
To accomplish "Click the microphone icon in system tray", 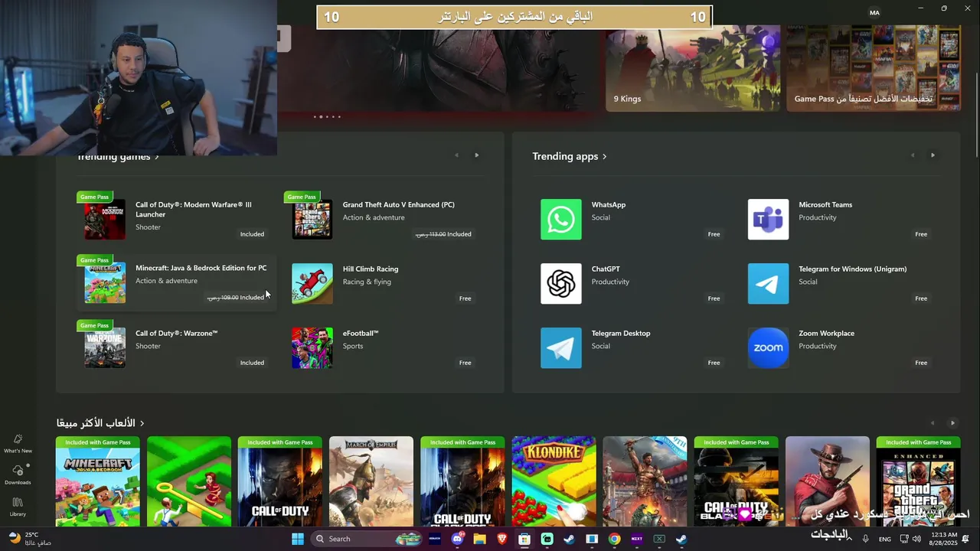I will [865, 539].
